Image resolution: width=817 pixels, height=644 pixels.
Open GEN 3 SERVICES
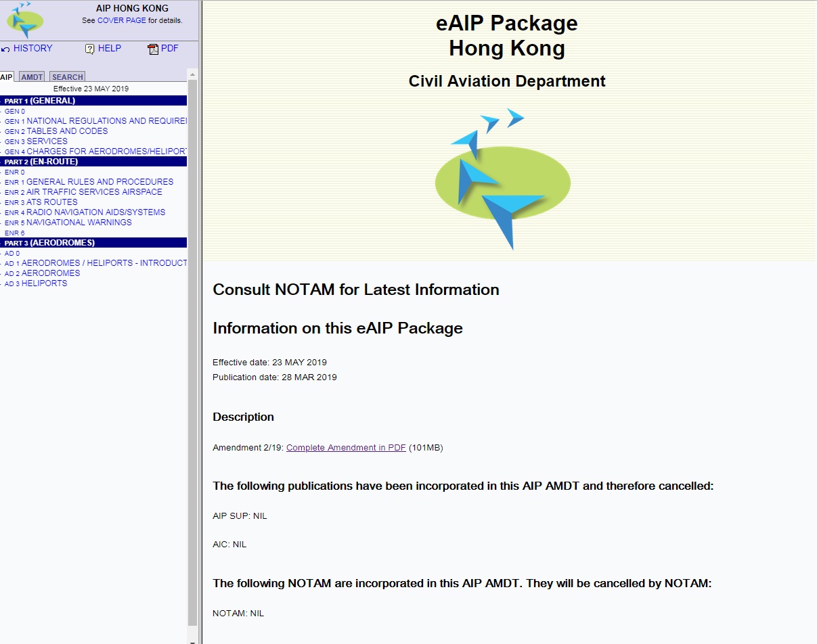point(35,141)
